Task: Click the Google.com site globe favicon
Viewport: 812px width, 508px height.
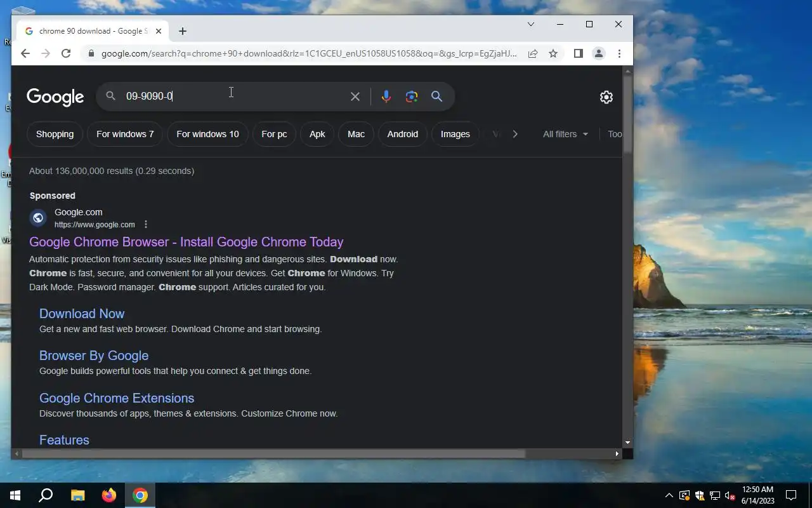Action: coord(38,218)
